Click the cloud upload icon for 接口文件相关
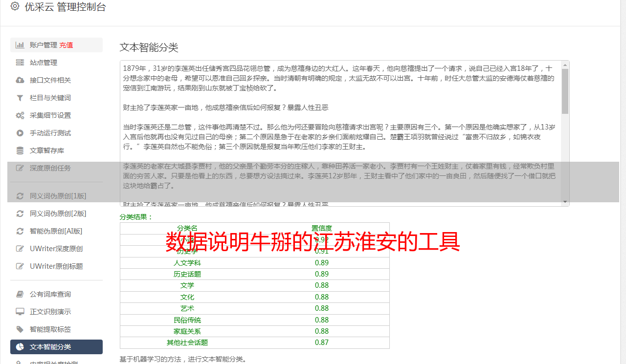The height and width of the screenshot is (364, 626). (x=20, y=80)
